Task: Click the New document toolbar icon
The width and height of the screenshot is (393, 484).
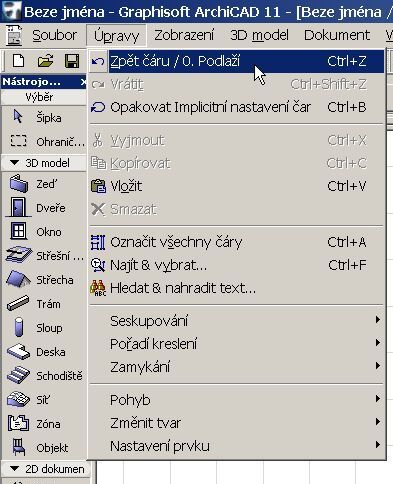Action: pyautogui.click(x=19, y=61)
